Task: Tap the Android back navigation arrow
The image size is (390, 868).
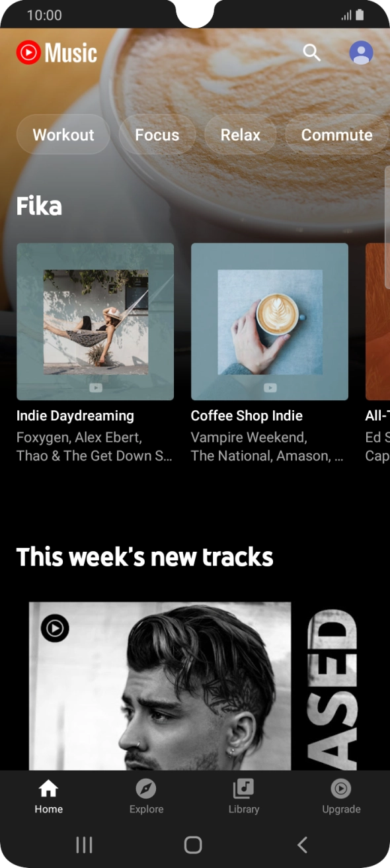Action: coord(302,844)
